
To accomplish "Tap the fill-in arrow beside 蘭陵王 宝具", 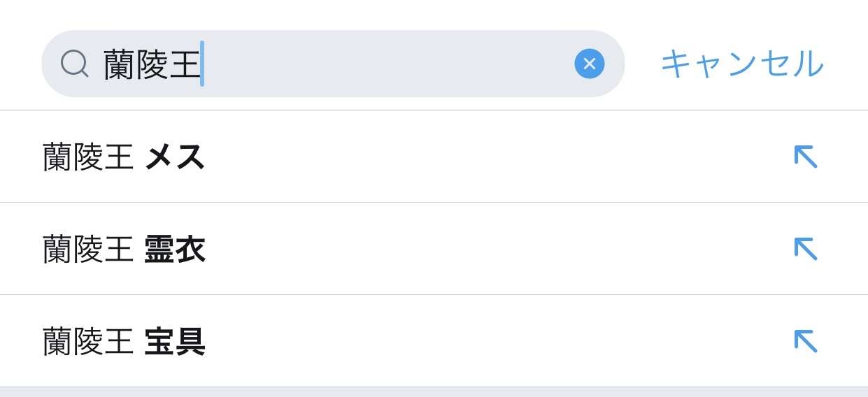I will click(x=805, y=341).
